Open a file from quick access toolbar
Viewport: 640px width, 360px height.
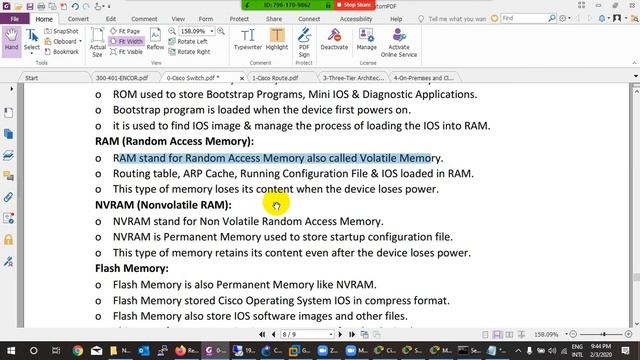pyautogui.click(x=18, y=6)
